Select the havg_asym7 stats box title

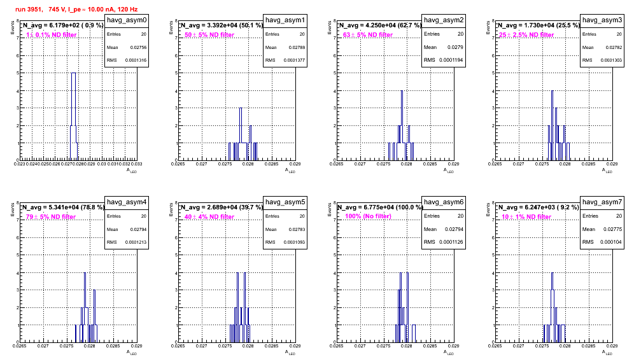click(602, 202)
